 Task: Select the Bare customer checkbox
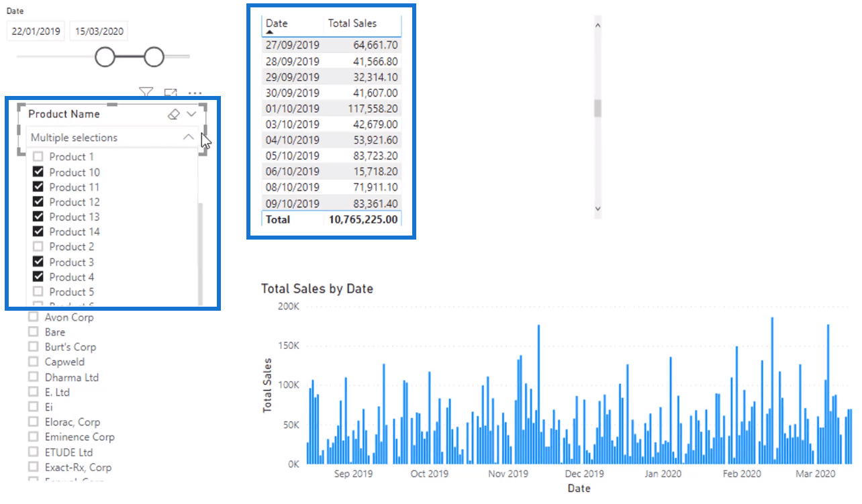pyautogui.click(x=33, y=332)
